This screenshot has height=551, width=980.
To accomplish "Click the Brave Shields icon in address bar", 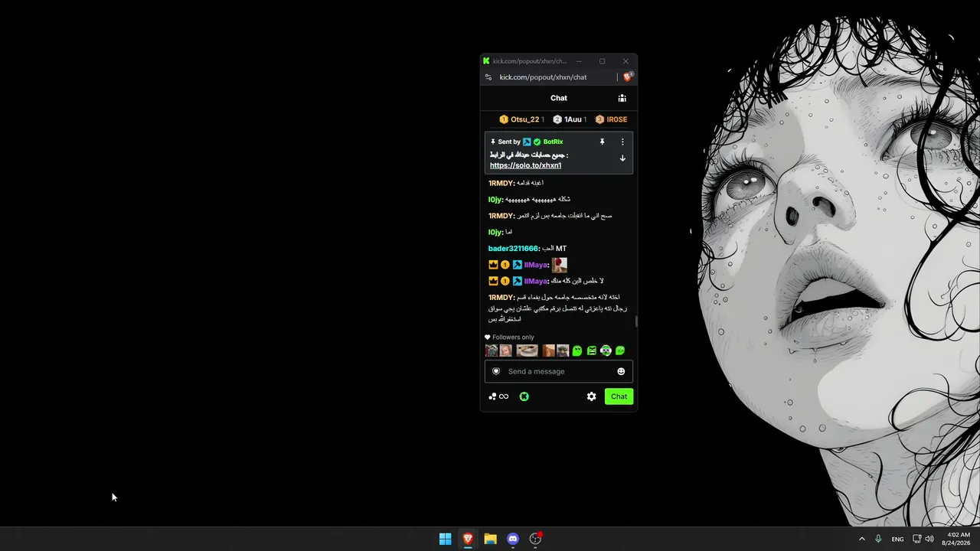I will click(628, 77).
